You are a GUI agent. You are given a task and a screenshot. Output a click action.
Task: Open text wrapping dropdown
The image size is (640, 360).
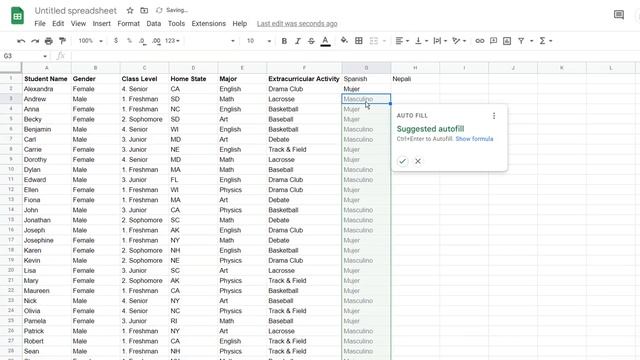tap(440, 41)
